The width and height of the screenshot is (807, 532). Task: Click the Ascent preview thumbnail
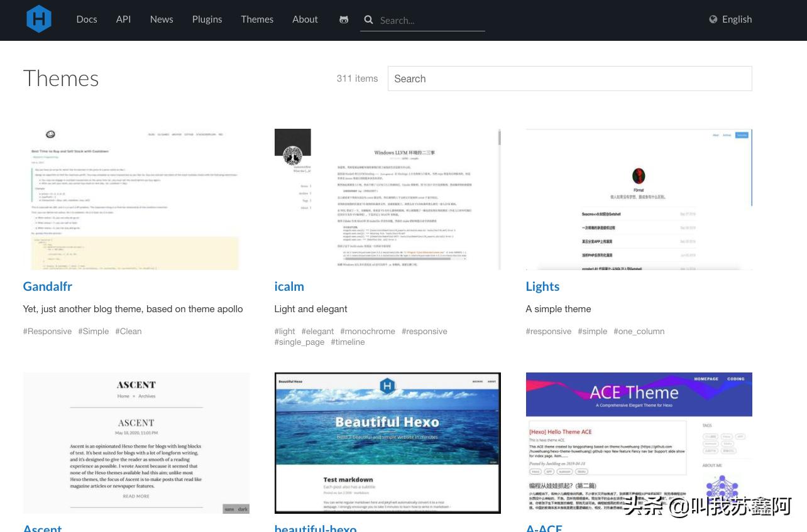pos(136,443)
